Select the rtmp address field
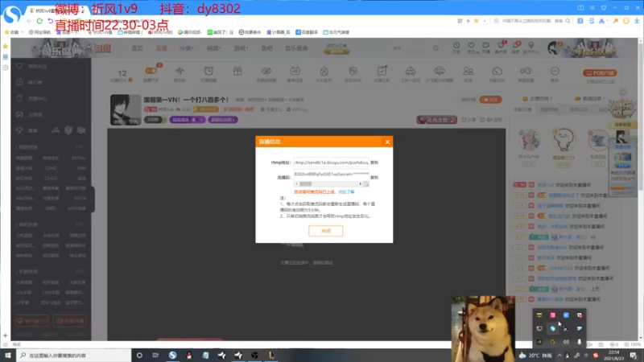This screenshot has width=644, height=362. (x=331, y=162)
